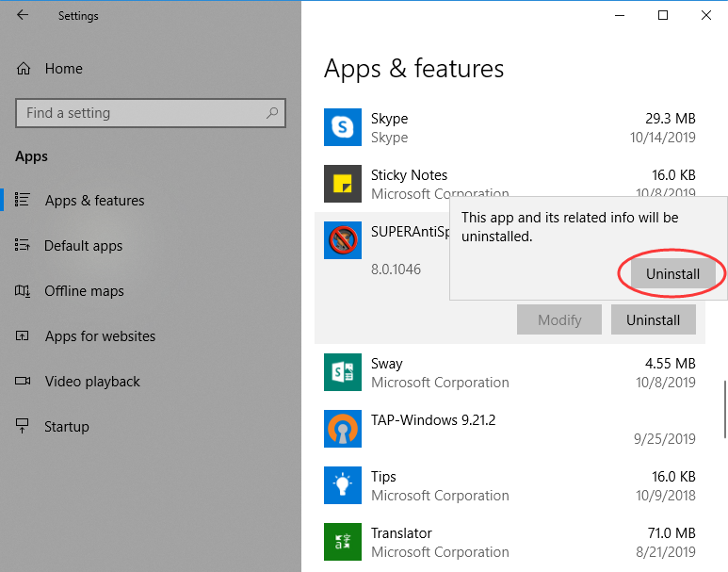Confirm Uninstall in the popup
Viewport: 728px width, 572px height.
[672, 273]
